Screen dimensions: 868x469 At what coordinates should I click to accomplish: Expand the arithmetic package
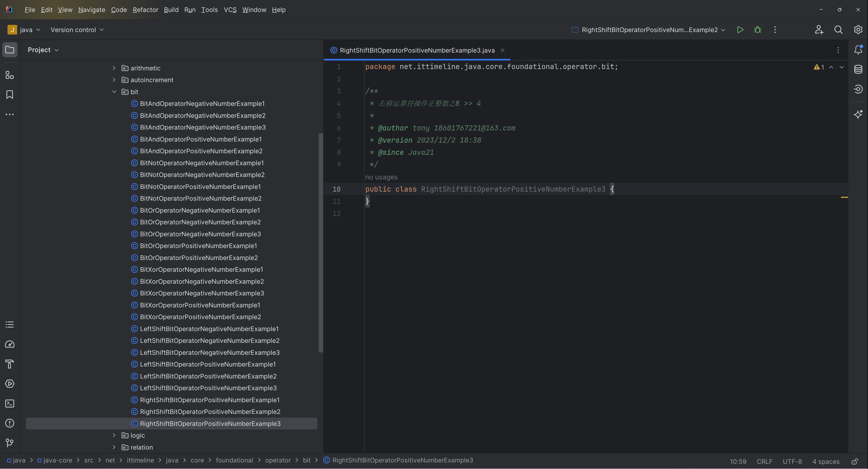pos(114,68)
